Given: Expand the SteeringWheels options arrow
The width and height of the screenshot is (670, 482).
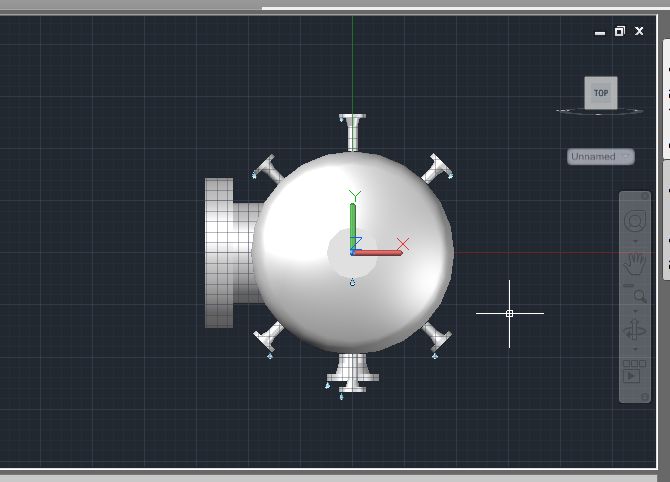Looking at the screenshot, I should click(635, 241).
